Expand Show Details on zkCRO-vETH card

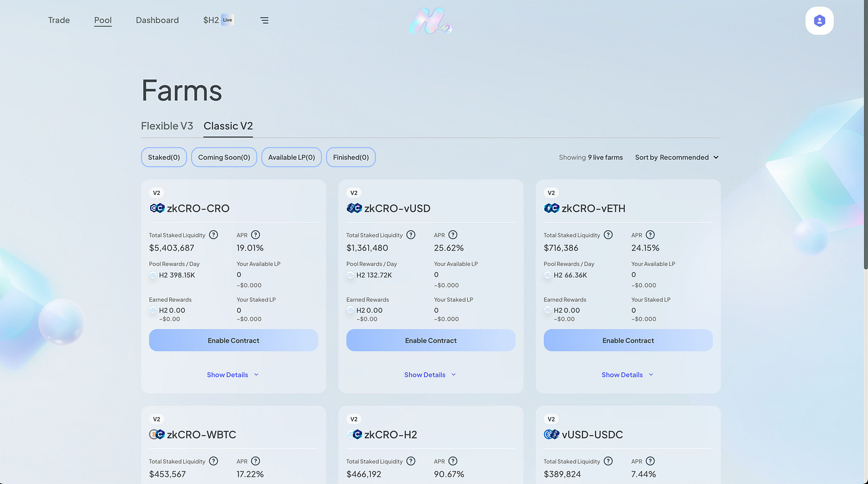[628, 375]
